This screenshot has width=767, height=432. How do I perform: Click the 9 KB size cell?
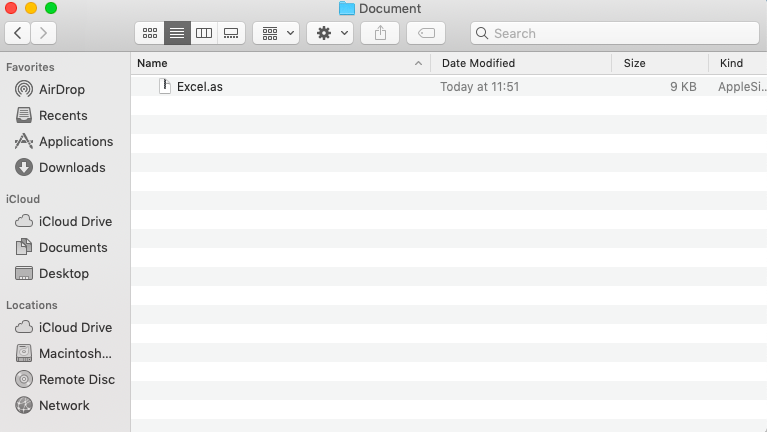[x=683, y=87]
